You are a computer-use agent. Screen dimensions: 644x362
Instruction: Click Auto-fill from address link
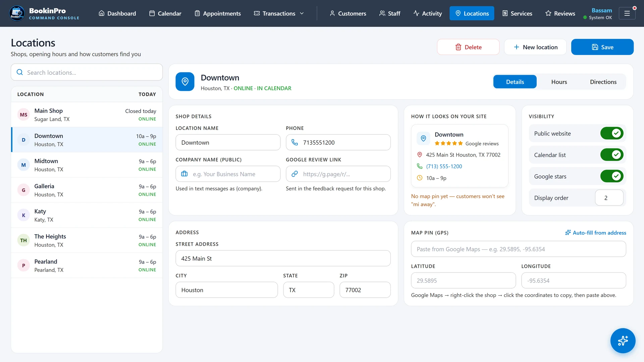[x=596, y=233]
